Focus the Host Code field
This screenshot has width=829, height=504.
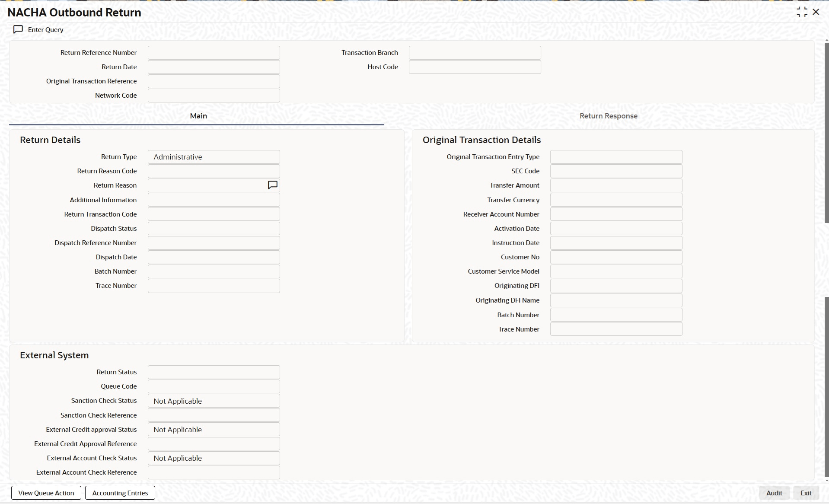[x=475, y=67]
